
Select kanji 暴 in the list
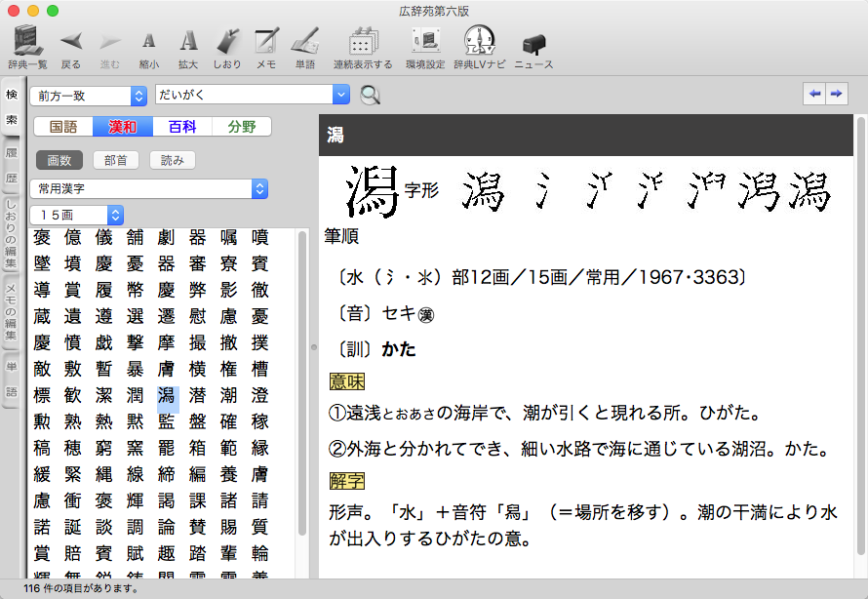tap(135, 369)
